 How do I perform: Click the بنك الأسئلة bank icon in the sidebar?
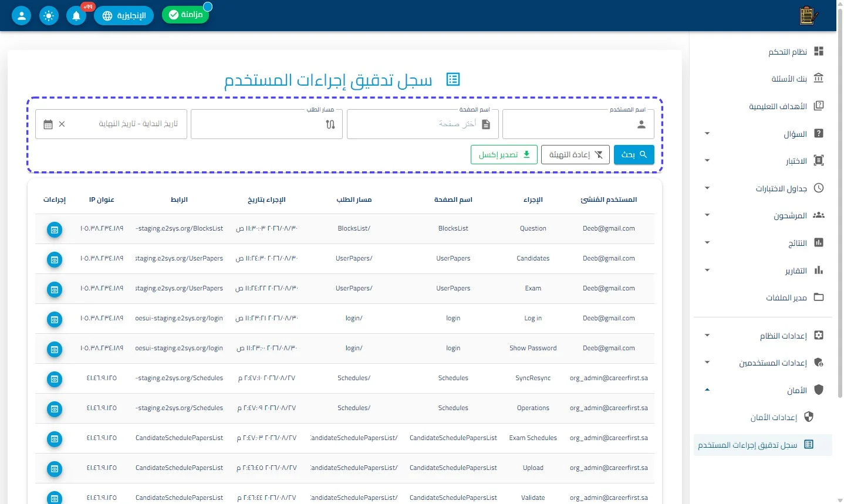point(819,79)
